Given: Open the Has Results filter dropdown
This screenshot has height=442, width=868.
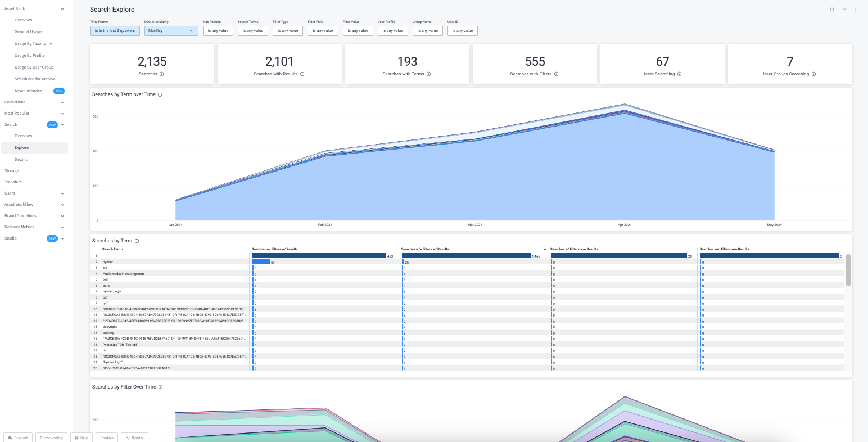Looking at the screenshot, I should point(218,31).
